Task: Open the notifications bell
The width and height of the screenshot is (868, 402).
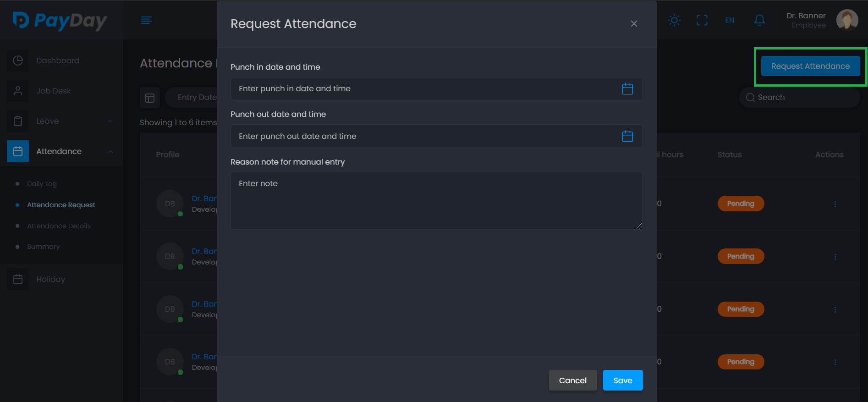Action: tap(759, 20)
